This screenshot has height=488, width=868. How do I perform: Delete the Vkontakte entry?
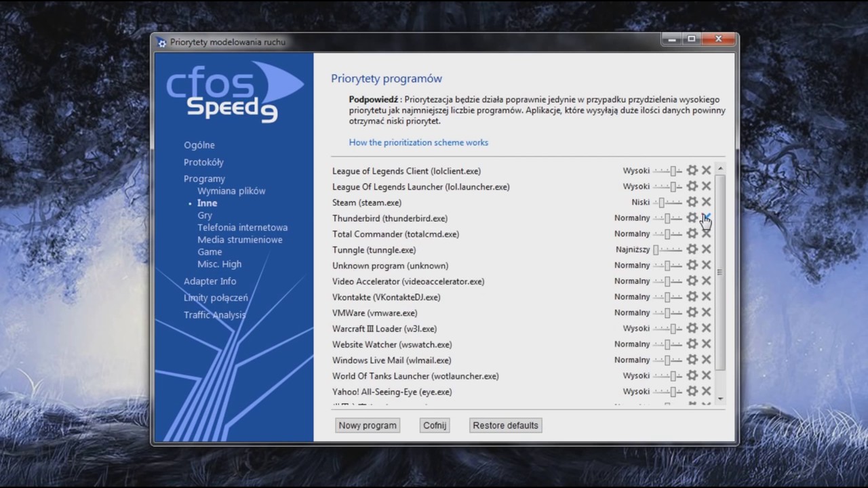tap(706, 296)
